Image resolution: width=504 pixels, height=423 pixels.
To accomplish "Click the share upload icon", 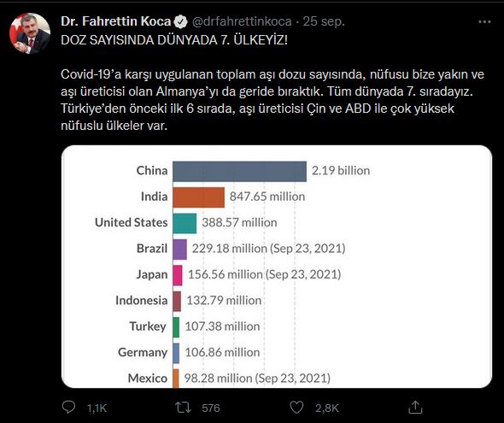I will pyautogui.click(x=415, y=408).
